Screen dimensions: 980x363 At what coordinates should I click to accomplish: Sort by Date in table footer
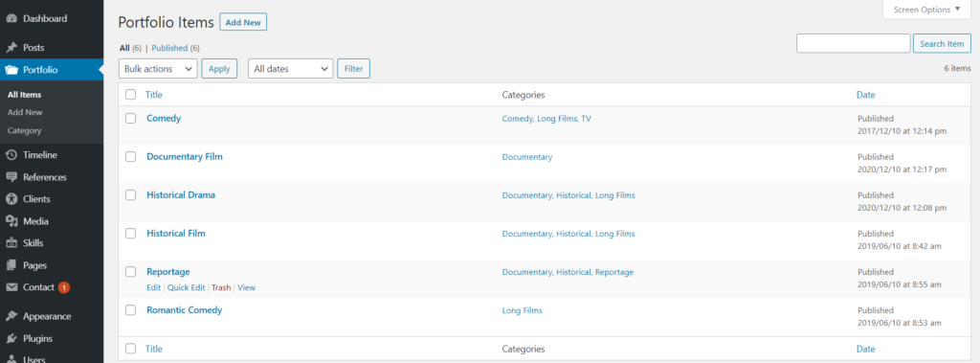click(865, 349)
